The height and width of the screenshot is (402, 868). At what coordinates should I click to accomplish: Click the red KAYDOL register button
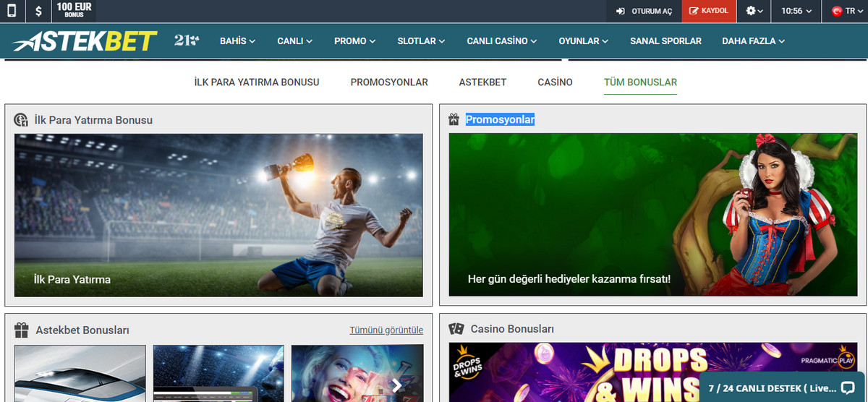pyautogui.click(x=709, y=11)
